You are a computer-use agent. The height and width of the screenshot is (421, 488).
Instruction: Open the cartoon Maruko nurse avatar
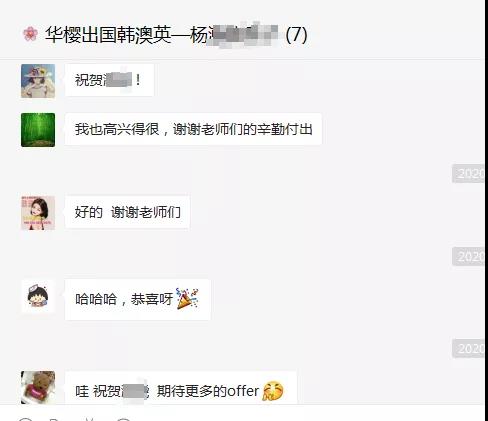pos(38,296)
